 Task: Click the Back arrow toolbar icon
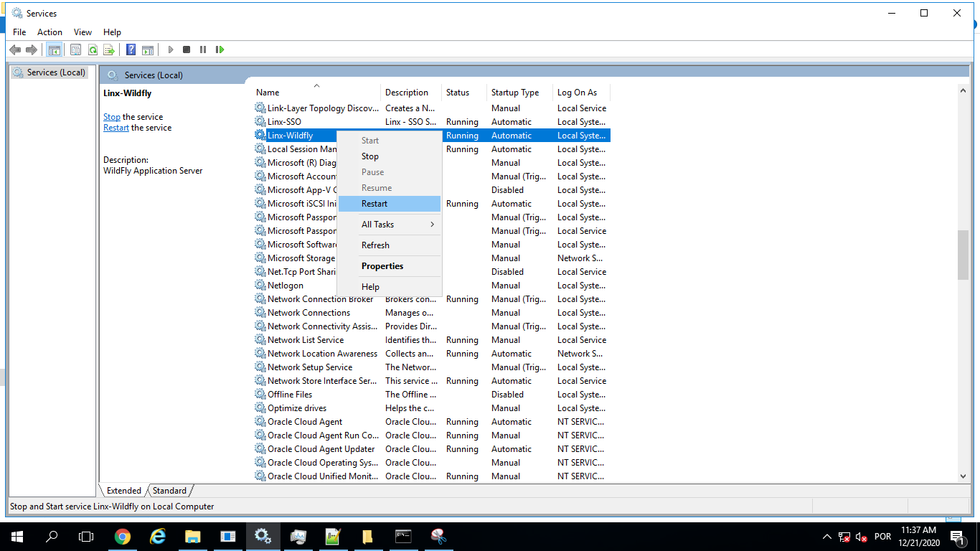15,50
